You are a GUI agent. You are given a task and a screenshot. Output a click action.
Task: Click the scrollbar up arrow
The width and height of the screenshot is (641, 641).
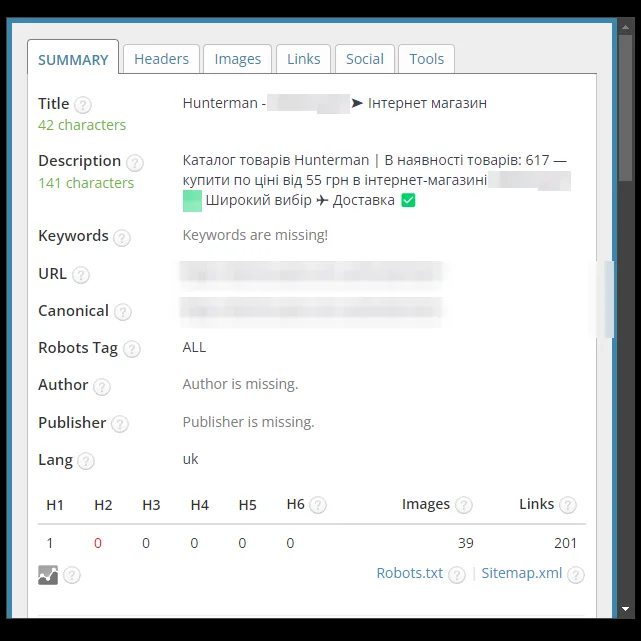(625, 27)
